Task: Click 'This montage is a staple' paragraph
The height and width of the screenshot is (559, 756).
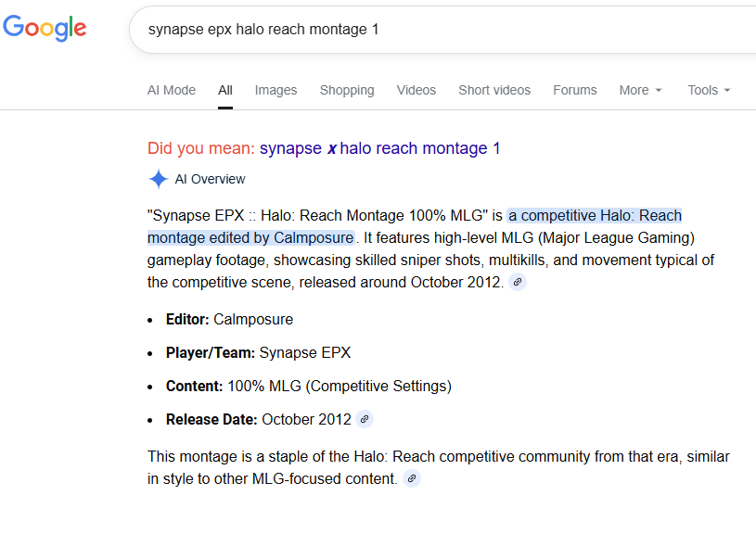Action: [438, 467]
